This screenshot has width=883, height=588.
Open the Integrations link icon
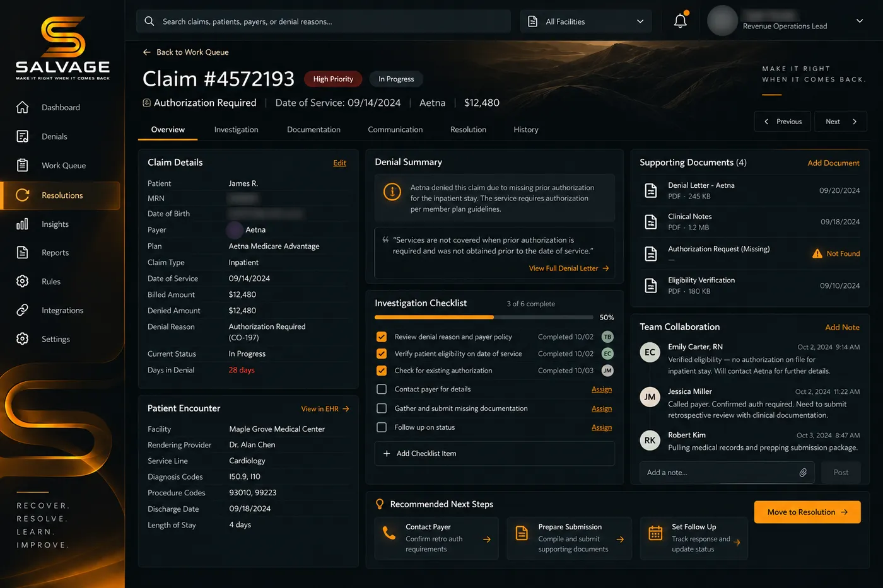[23, 310]
